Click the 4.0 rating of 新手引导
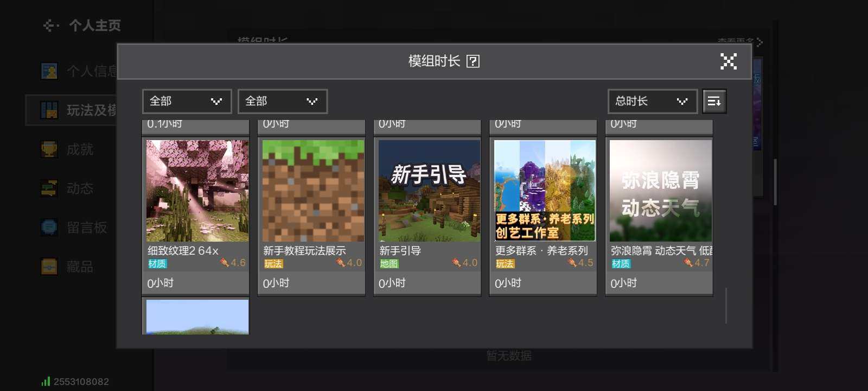Screen dimensions: 868x391 coord(465,263)
